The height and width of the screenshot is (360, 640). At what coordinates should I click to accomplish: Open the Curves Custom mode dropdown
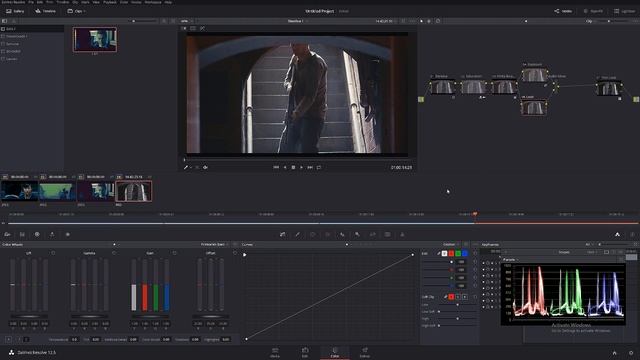451,244
